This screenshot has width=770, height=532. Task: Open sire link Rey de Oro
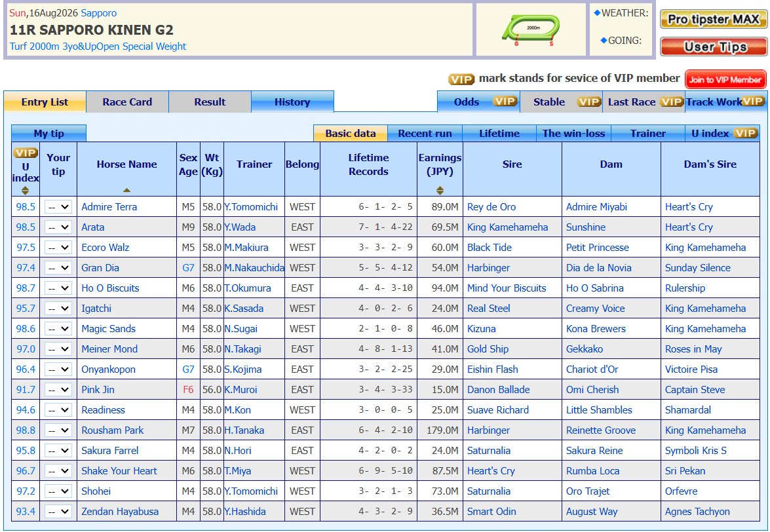pos(491,206)
